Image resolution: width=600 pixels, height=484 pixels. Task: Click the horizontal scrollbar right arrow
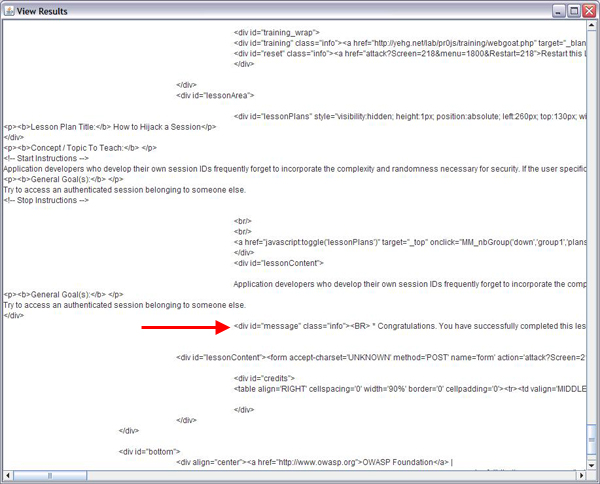pos(579,474)
